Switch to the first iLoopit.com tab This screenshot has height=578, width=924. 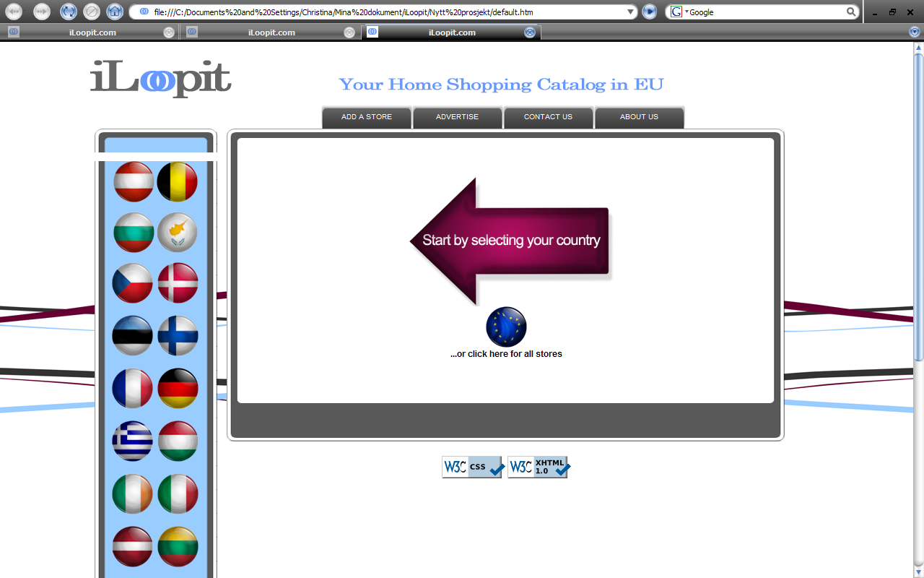(x=91, y=33)
